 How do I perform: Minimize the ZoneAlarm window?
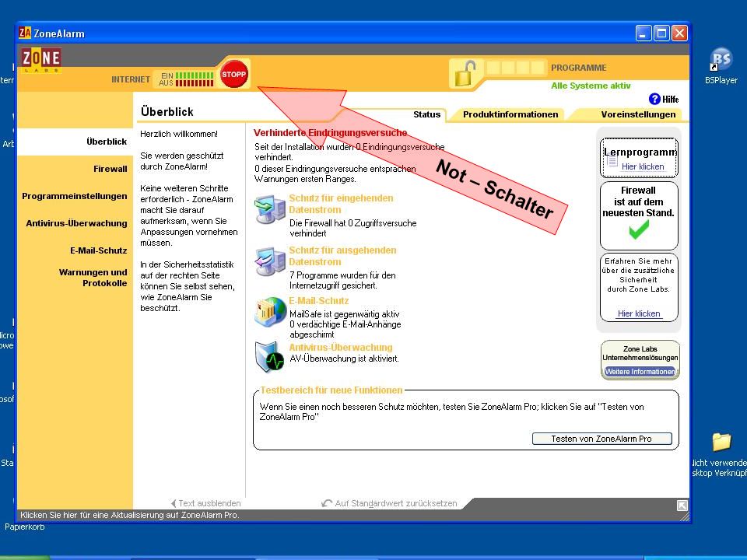point(644,33)
